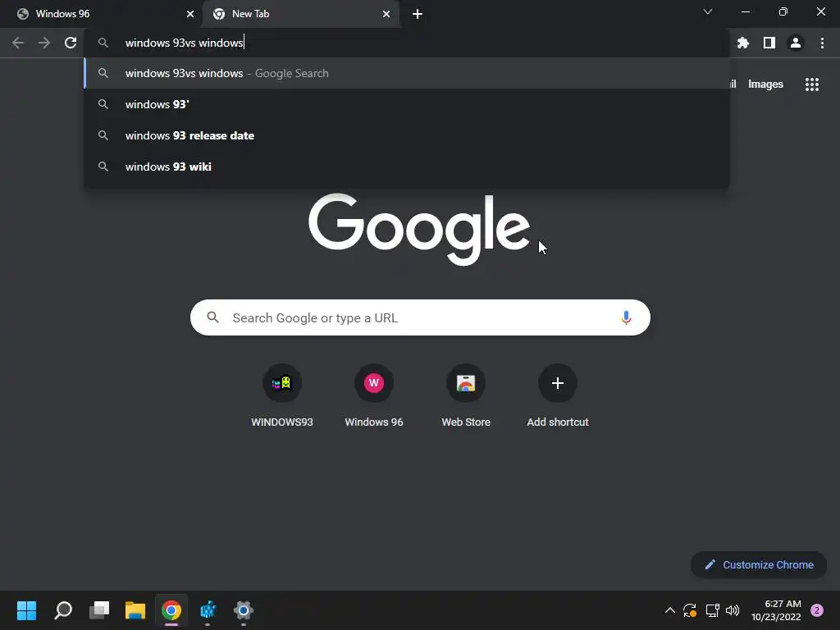Open the profile avatar icon
Screen dimensions: 840x630
[x=796, y=43]
